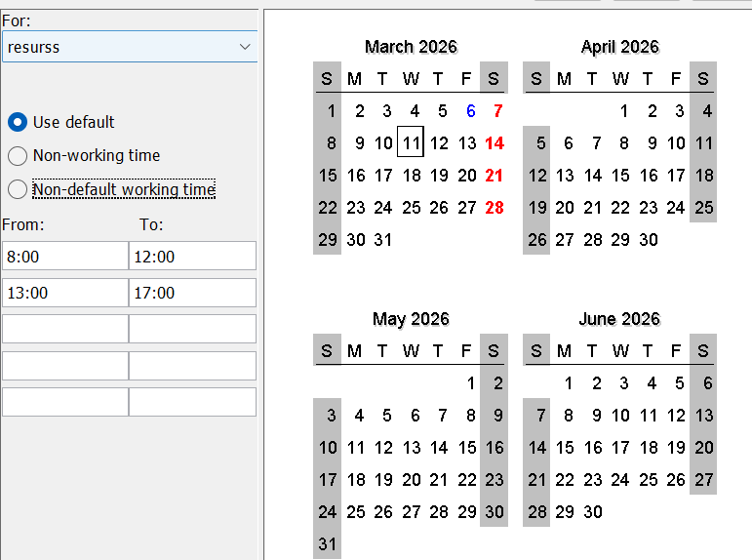Select red-marked March 14 date
752x560 pixels.
click(x=495, y=143)
